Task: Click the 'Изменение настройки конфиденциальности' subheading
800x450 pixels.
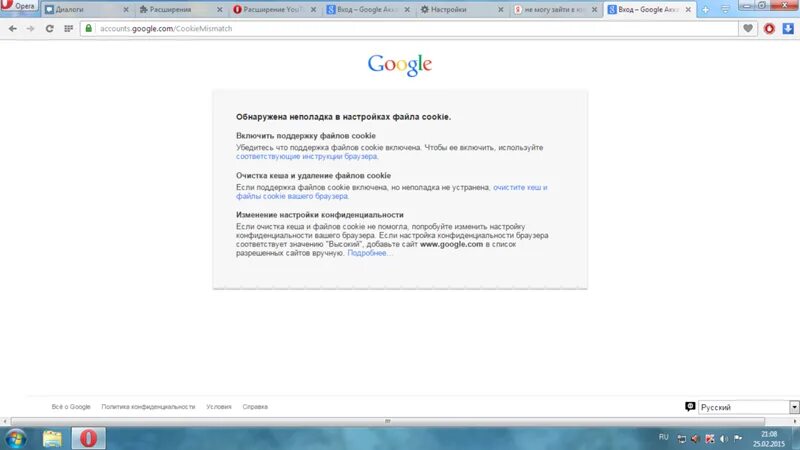Action: coord(319,215)
